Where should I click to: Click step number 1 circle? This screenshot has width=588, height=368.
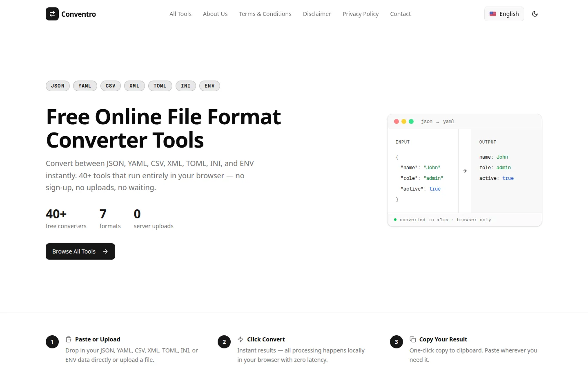tap(52, 342)
